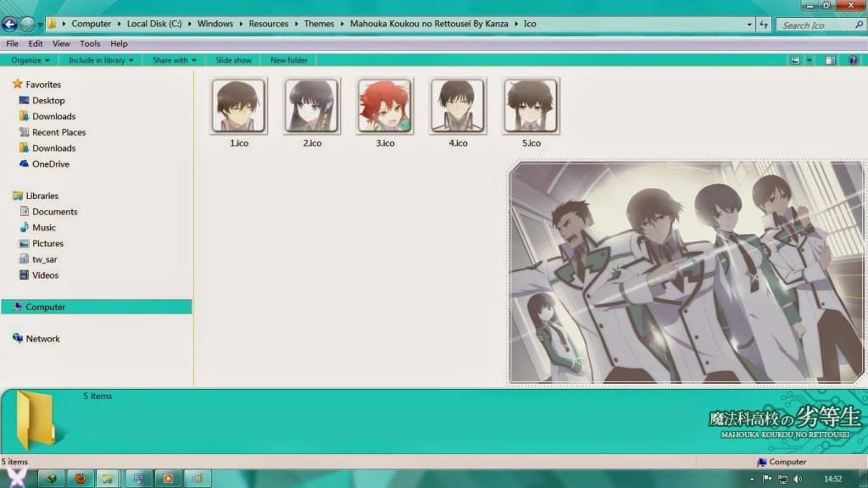This screenshot has height=488, width=868.
Task: Expand the arrow after Themes in the address bar
Action: 342,24
